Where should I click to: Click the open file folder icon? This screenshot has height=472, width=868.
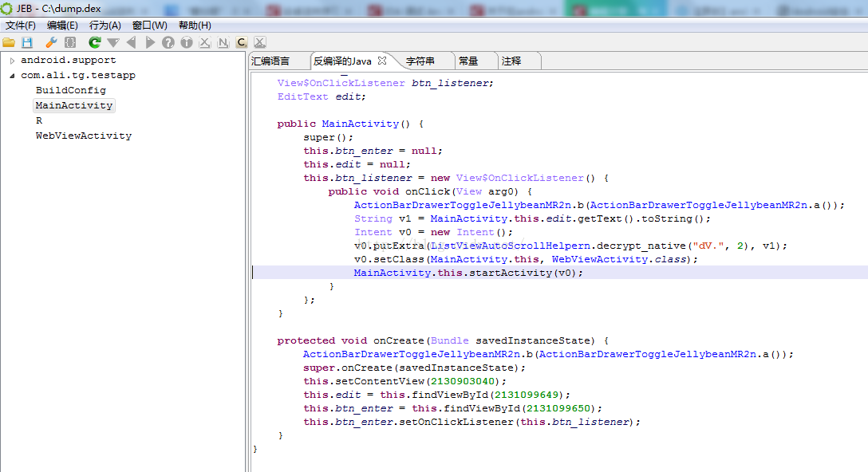pyautogui.click(x=9, y=42)
